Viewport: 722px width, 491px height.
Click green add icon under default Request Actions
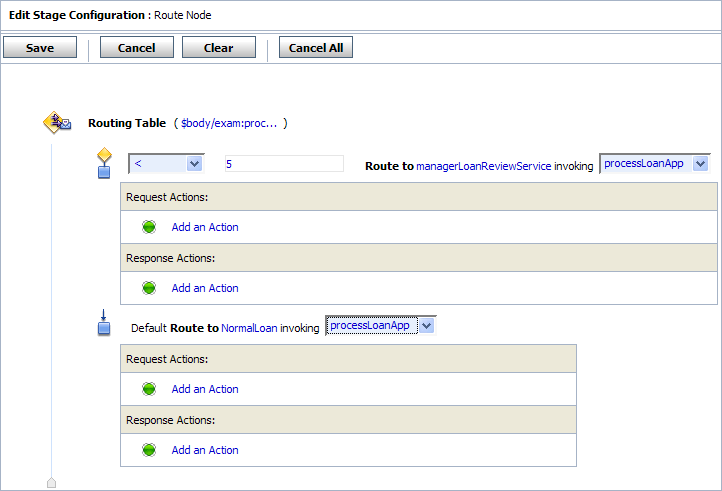149,389
